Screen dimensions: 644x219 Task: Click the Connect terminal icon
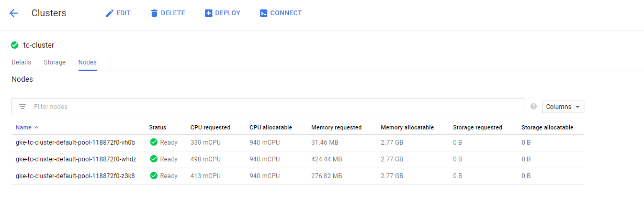point(264,13)
